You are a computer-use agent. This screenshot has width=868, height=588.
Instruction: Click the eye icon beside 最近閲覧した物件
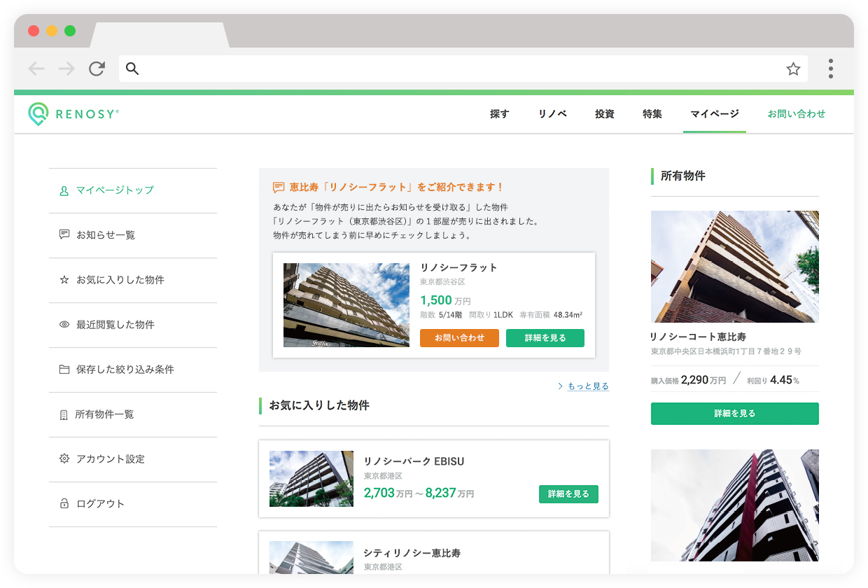click(64, 325)
